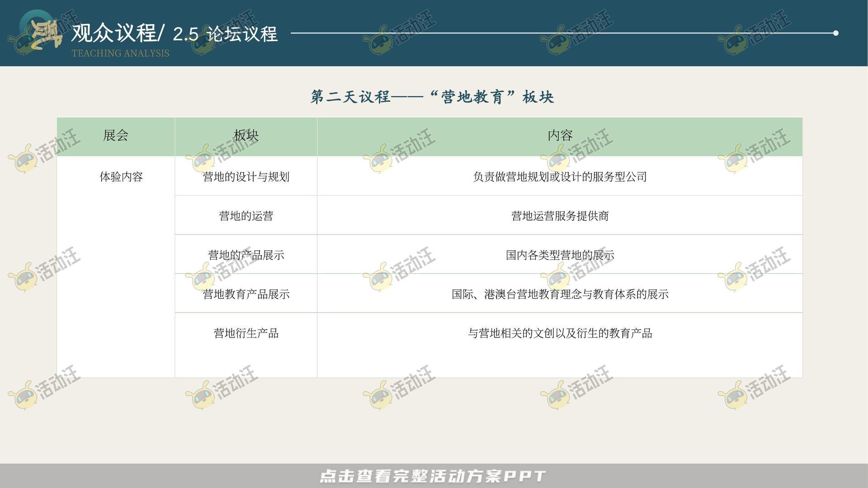Viewport: 868px width, 488px height.
Task: Expand the 体验内容 row group
Action: (x=123, y=178)
